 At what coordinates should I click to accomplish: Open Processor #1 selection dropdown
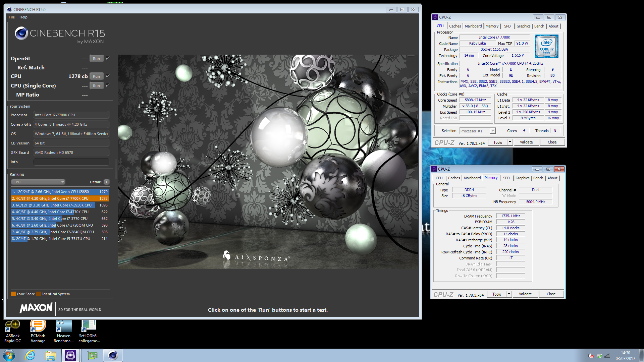click(477, 131)
